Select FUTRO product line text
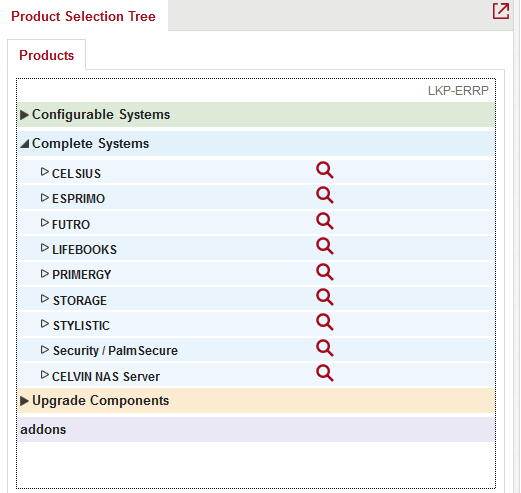Image resolution: width=521 pixels, height=493 pixels. point(71,225)
